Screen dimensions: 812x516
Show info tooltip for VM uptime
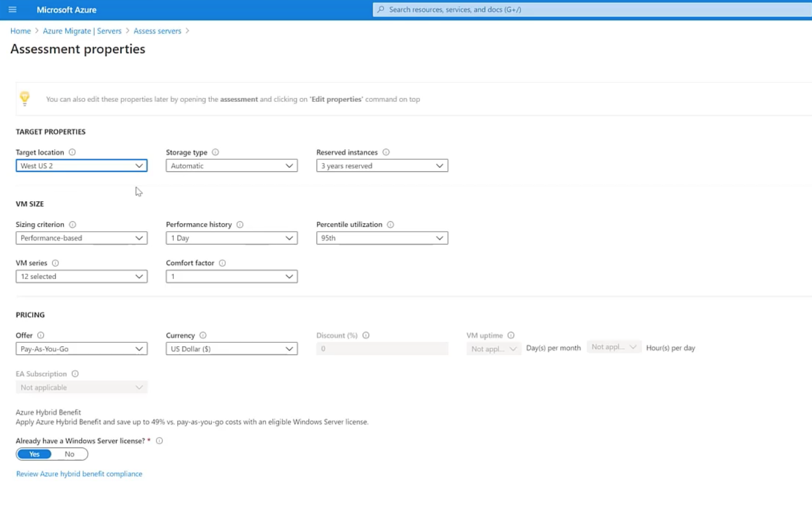pyautogui.click(x=511, y=335)
